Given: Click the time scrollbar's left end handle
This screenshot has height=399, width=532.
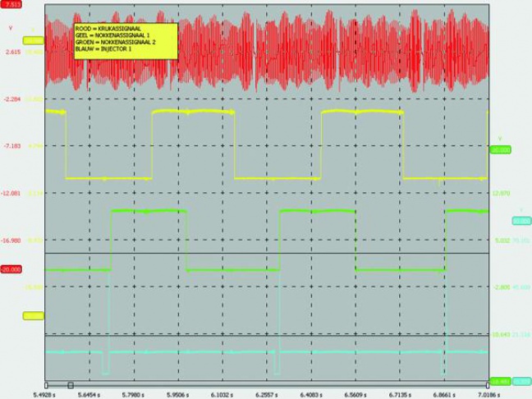Looking at the screenshot, I should coord(48,384).
